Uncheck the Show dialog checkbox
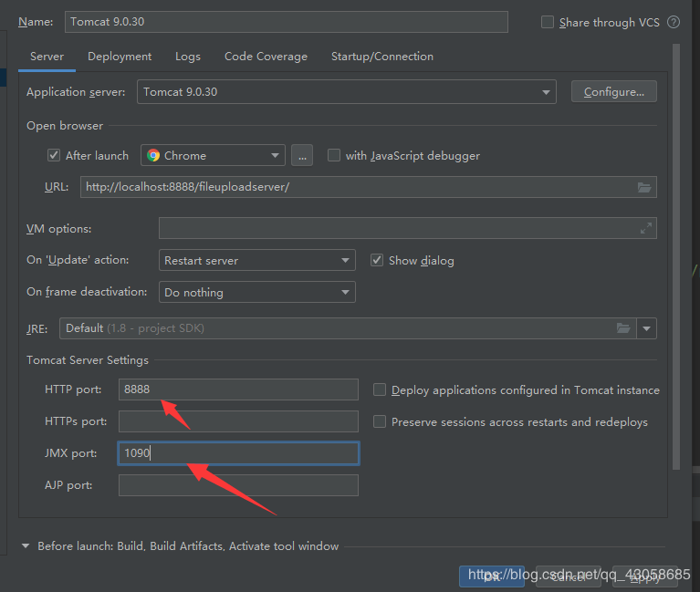Image resolution: width=700 pixels, height=592 pixels. [377, 260]
